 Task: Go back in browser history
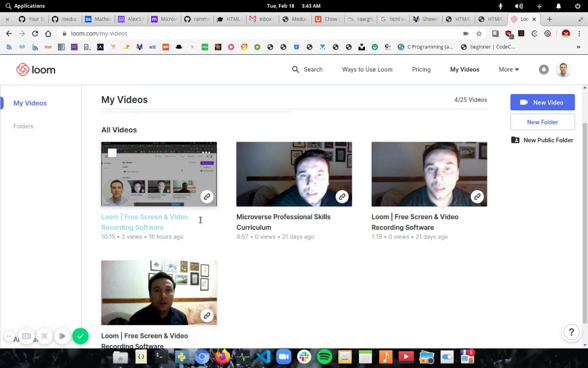pos(9,33)
